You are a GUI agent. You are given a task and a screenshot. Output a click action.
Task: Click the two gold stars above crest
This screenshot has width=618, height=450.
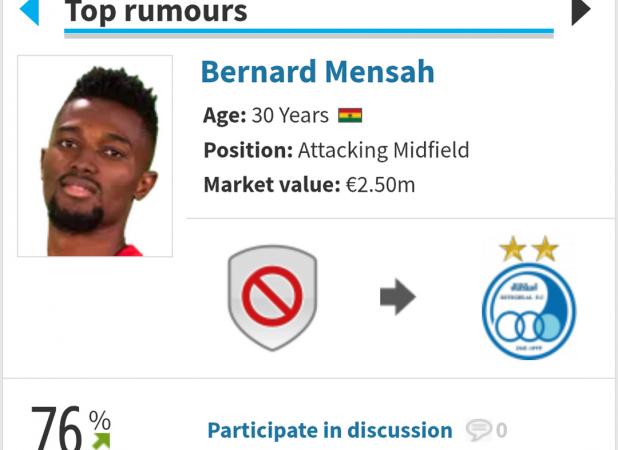(529, 249)
